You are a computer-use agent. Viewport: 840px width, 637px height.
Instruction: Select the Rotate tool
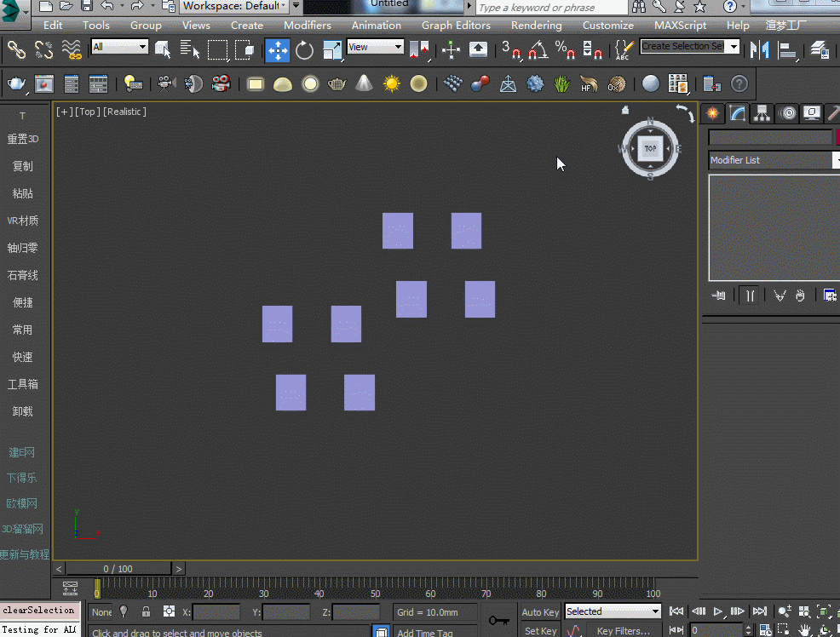305,50
